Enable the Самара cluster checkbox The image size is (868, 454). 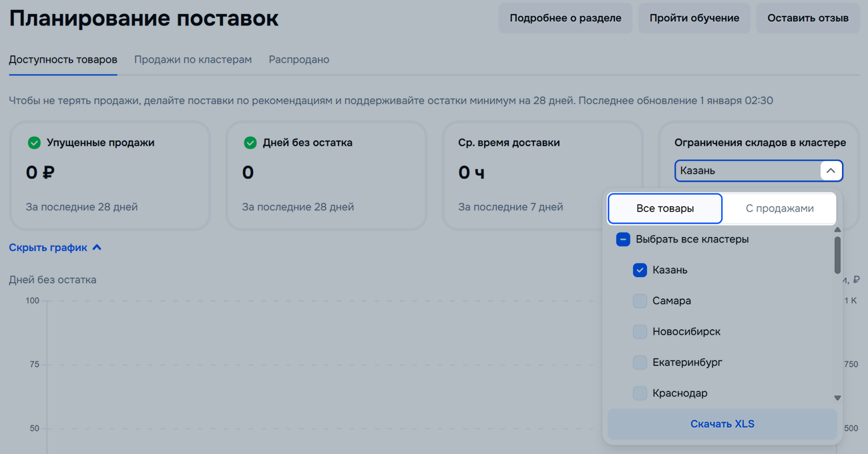(640, 301)
